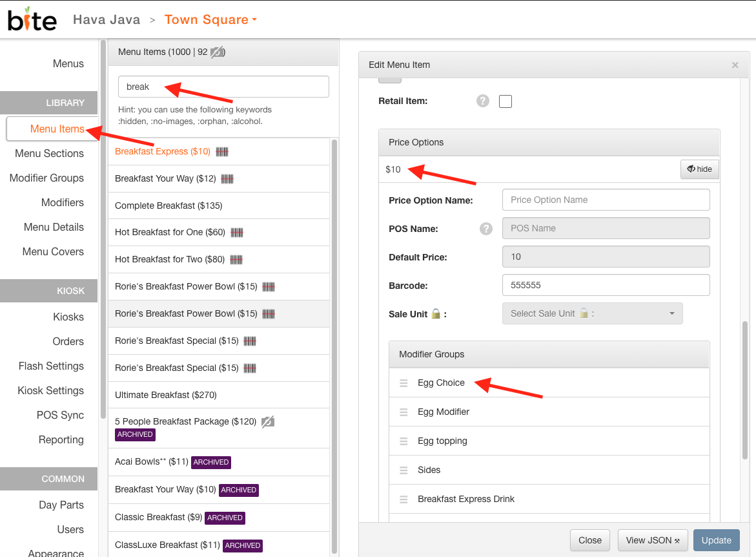Click the Barcode input field
The image size is (756, 557).
tap(606, 285)
